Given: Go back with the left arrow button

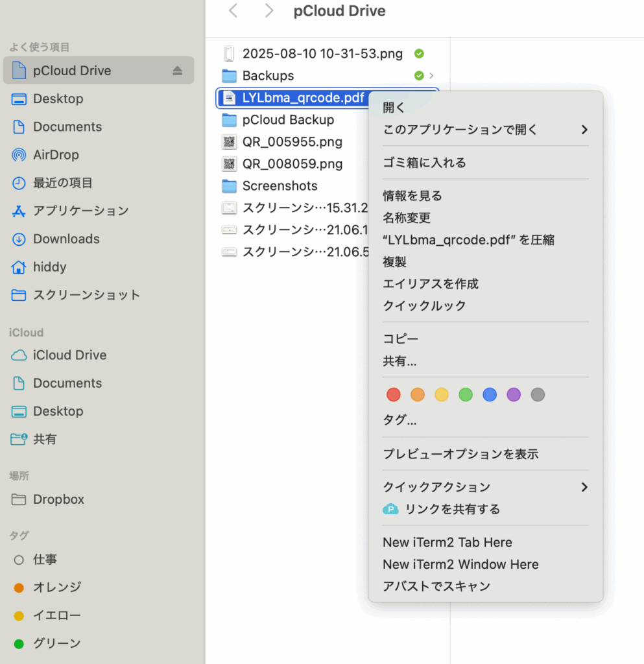Looking at the screenshot, I should click(x=233, y=11).
